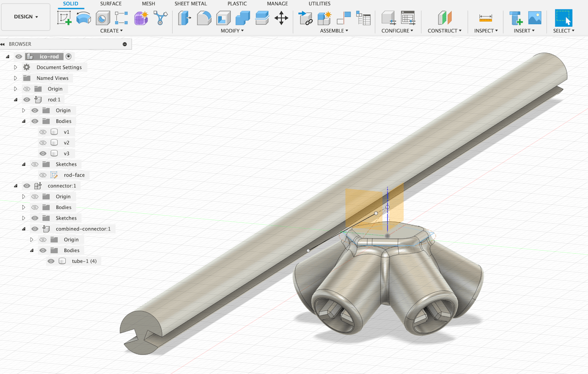Collapse the connector:1 component tree
588x374 pixels.
tap(16, 186)
